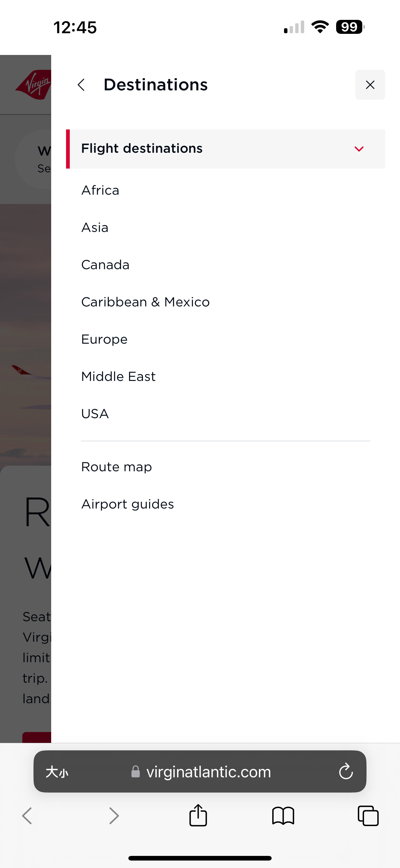View Airport guides
400x868 pixels.
(128, 504)
